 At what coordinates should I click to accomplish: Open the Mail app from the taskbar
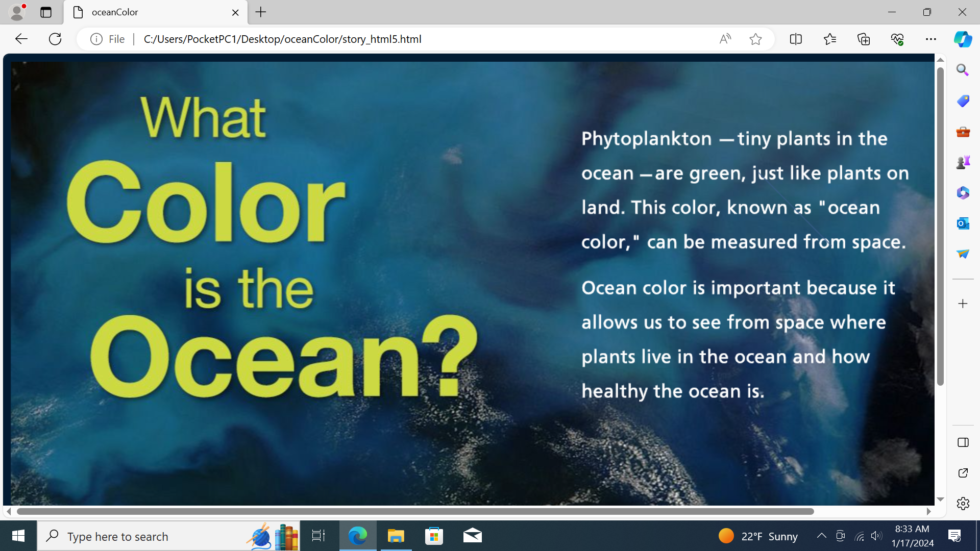[x=473, y=536]
